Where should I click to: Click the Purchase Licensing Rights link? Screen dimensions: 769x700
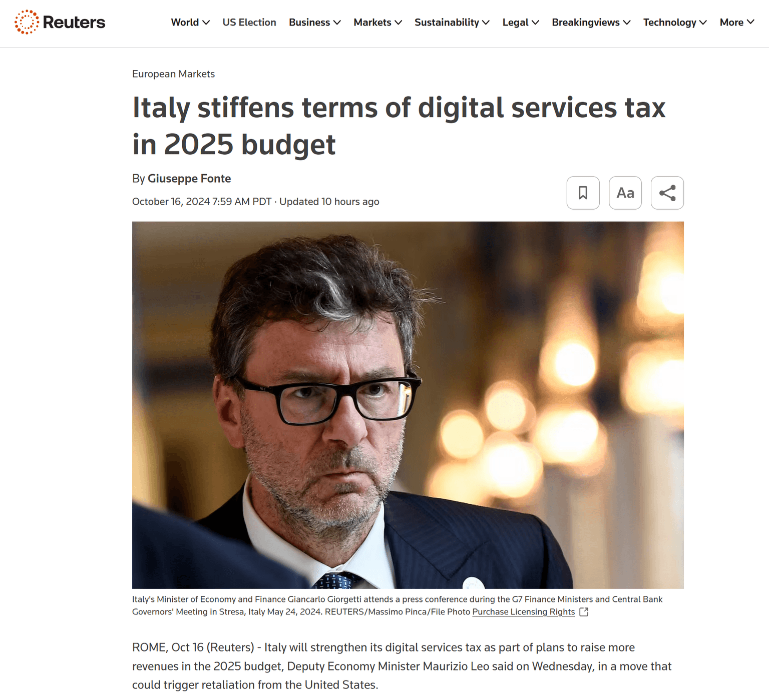click(523, 612)
